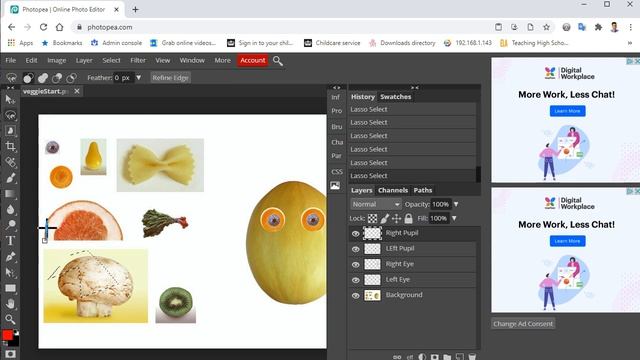Switch to the Paths tab
This screenshot has height=360, width=640.
(x=423, y=190)
